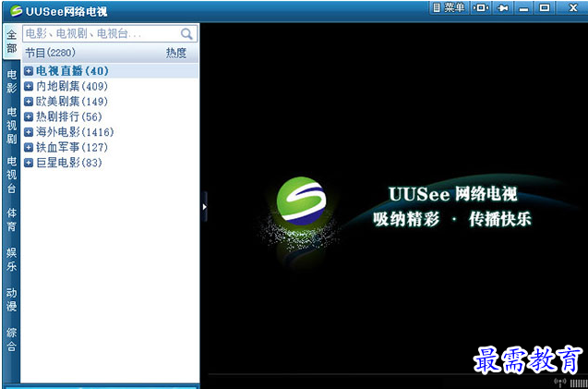Expand the 电视直播(40) category
588x389 pixels.
tap(29, 70)
